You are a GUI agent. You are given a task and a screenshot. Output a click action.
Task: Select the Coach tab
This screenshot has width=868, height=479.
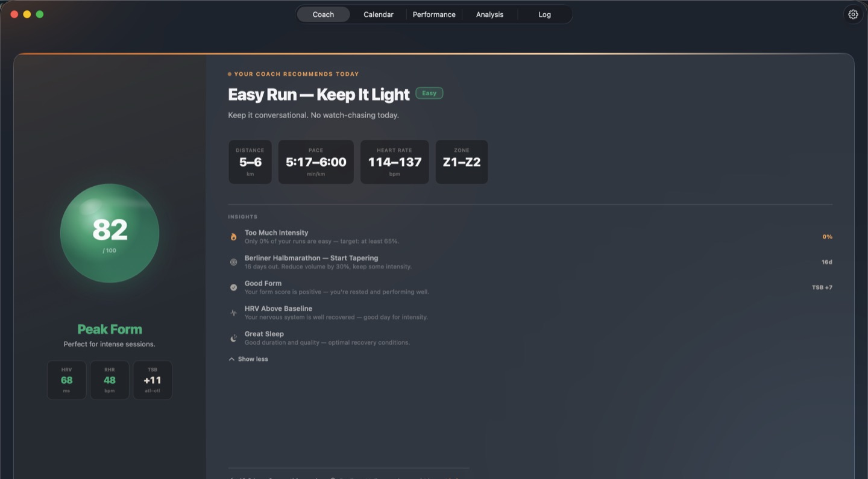[x=323, y=14]
